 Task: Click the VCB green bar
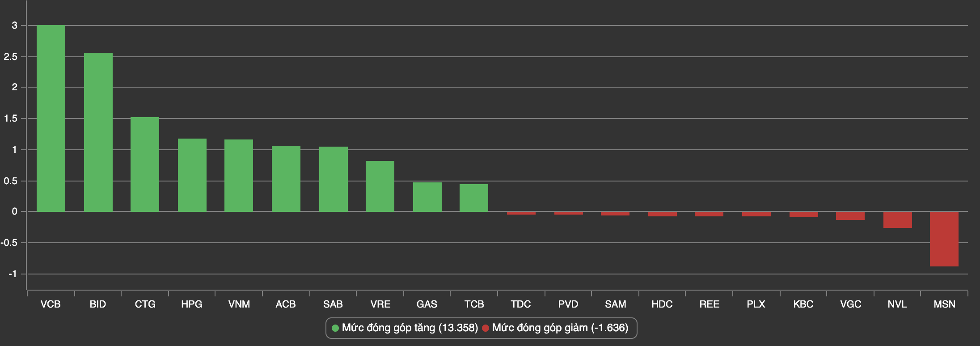(x=51, y=118)
